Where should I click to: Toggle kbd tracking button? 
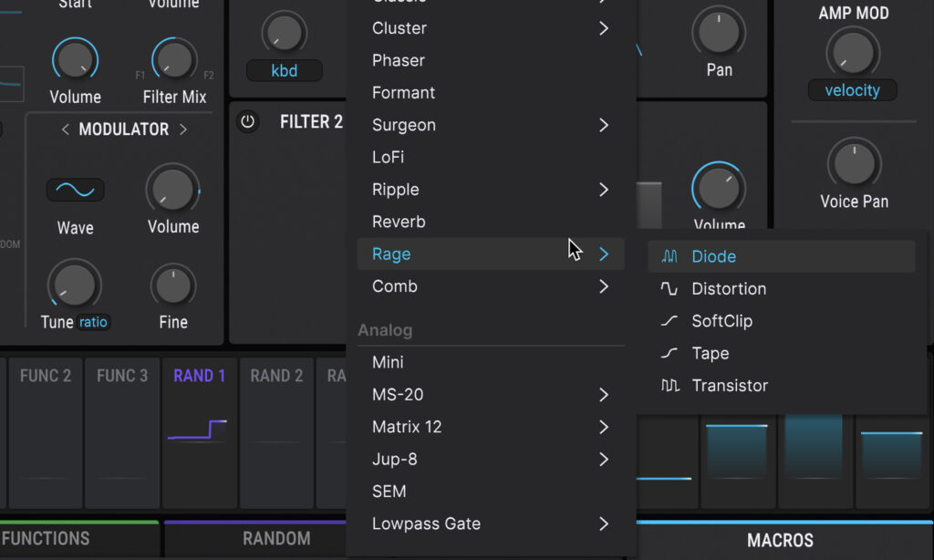(x=284, y=69)
